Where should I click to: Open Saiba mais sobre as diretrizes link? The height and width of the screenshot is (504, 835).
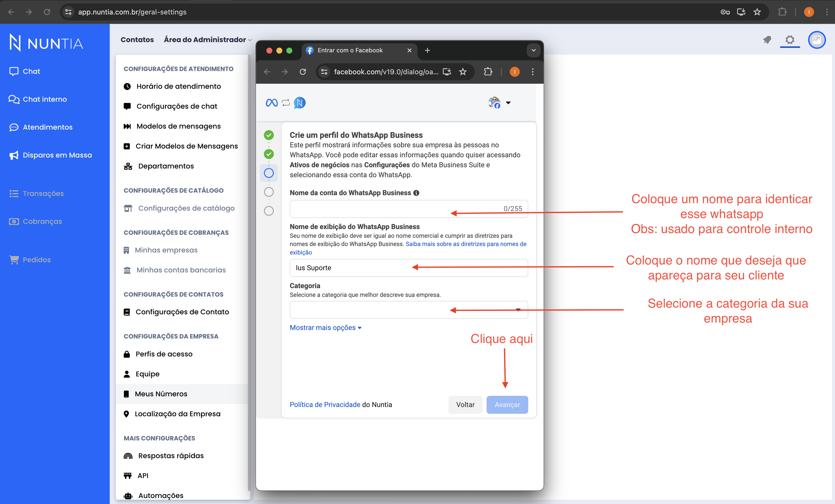(x=466, y=244)
